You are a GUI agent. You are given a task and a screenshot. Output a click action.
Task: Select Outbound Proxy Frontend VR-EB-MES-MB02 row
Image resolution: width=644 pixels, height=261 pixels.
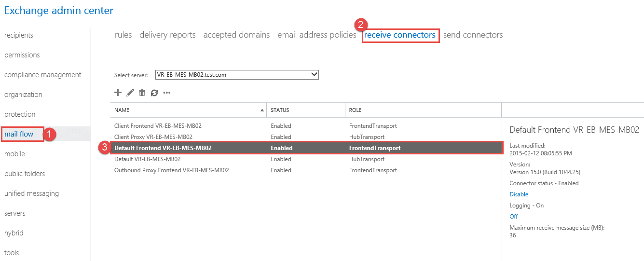point(306,170)
